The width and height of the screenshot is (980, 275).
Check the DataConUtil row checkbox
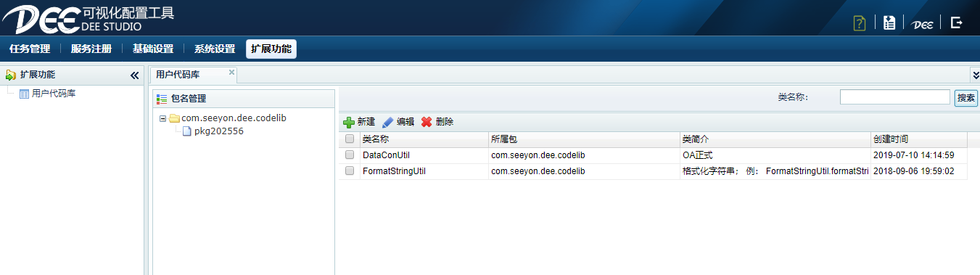pos(350,155)
